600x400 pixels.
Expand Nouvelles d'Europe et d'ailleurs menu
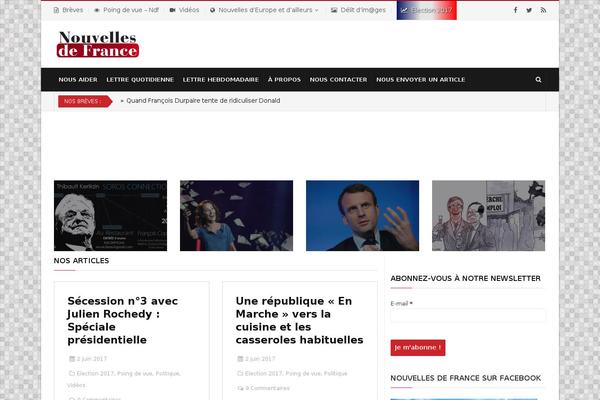click(x=264, y=10)
